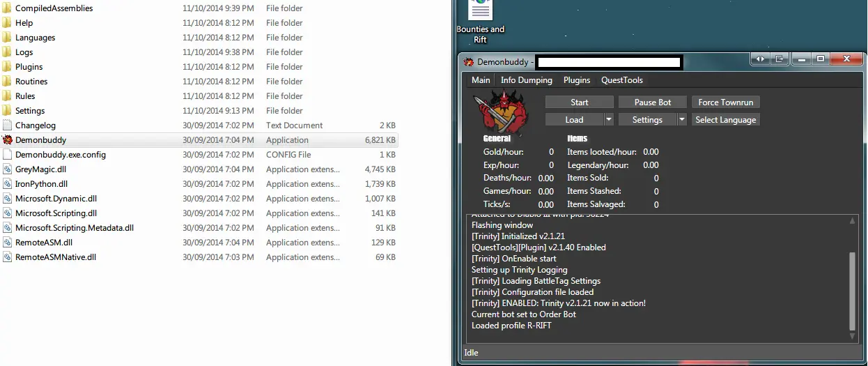
Task: Click the Bounties and Rift desktop icon
Action: [481, 22]
